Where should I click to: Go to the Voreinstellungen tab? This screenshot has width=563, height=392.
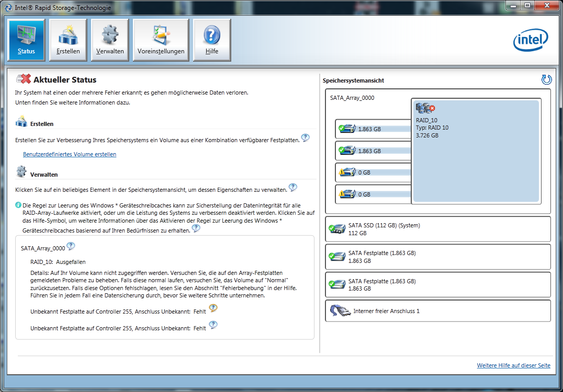click(x=161, y=40)
